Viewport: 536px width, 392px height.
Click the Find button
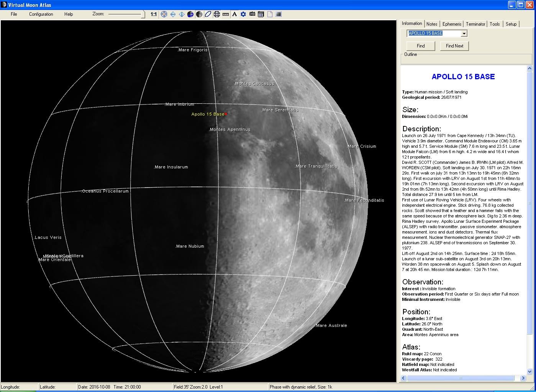pos(421,46)
